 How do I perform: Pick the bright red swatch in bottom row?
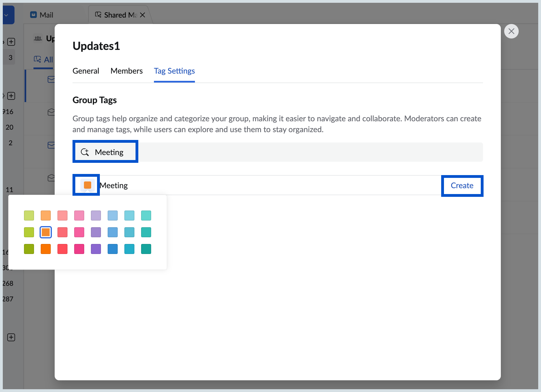(x=62, y=249)
